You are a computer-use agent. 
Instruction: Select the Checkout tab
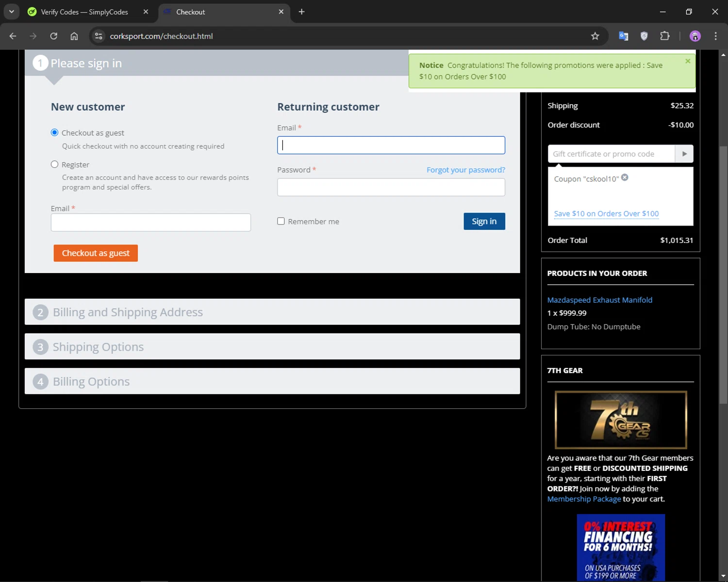[223, 12]
